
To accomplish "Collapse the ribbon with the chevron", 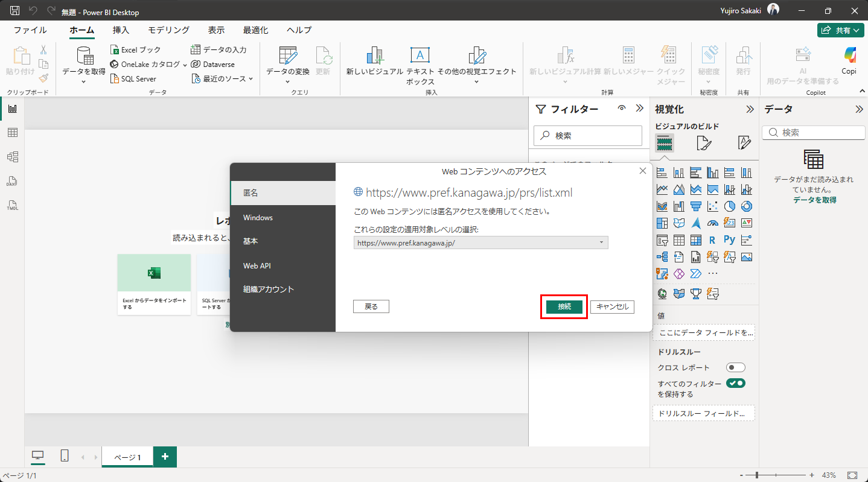I will tap(861, 90).
